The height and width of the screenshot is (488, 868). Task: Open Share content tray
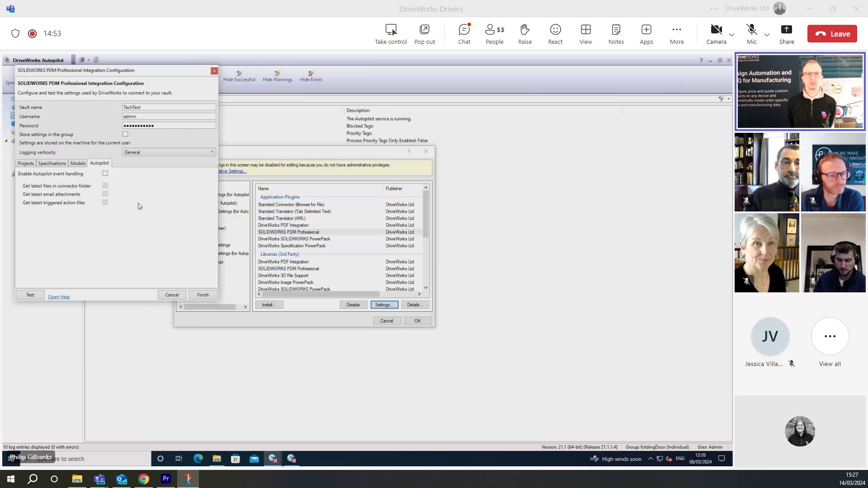(786, 34)
